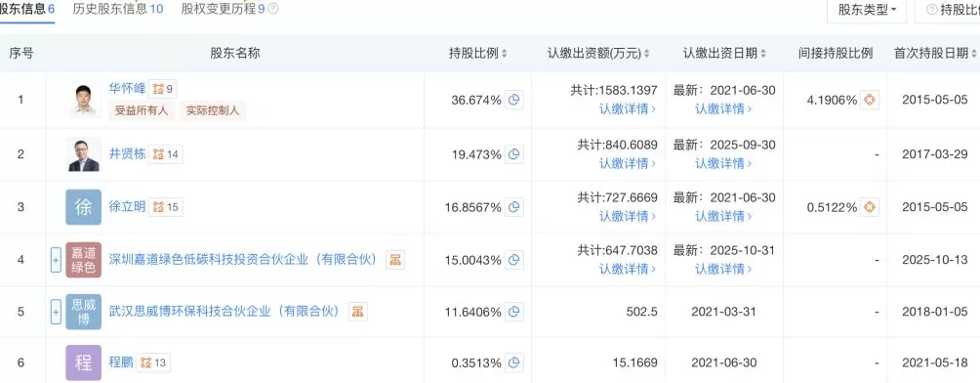
Task: Click help icon next to 股权变更历程
Action: coord(272,9)
